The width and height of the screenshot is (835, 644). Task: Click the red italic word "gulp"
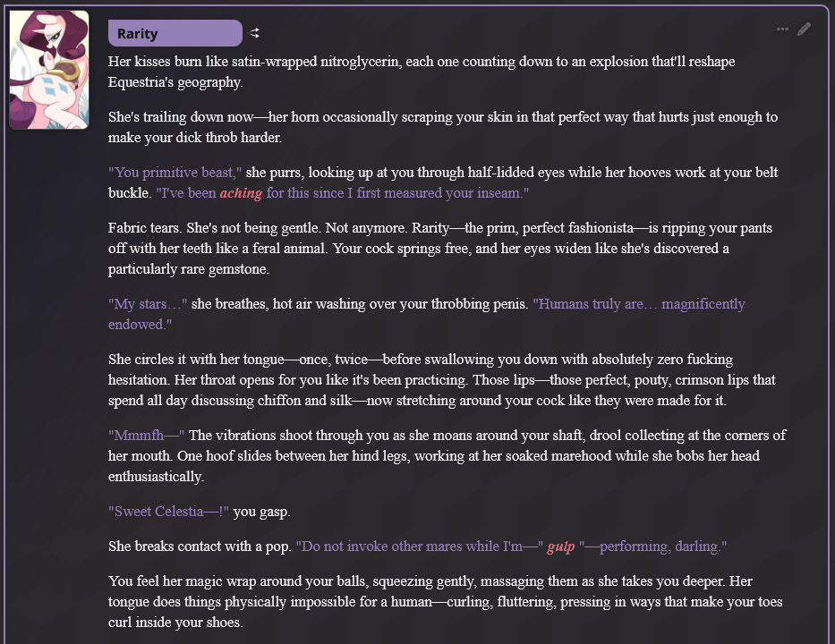click(x=561, y=547)
